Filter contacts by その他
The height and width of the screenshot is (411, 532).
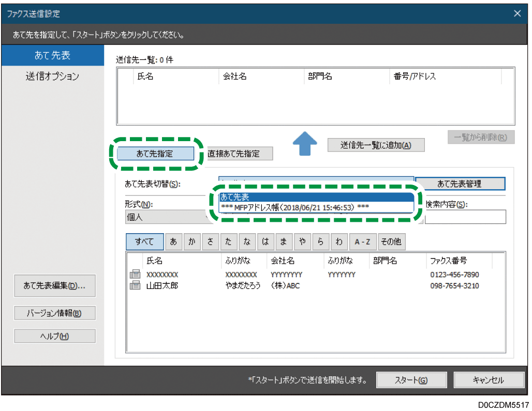click(392, 241)
